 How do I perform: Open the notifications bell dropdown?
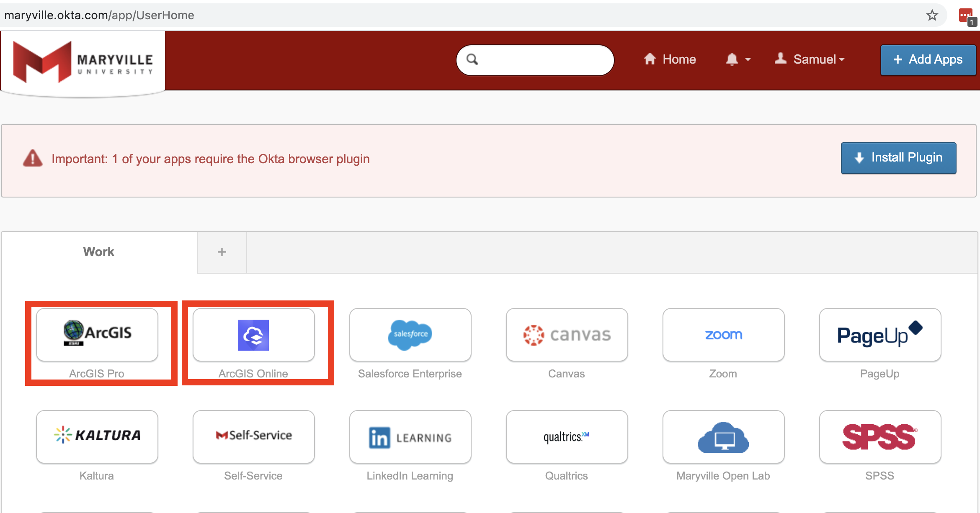738,59
